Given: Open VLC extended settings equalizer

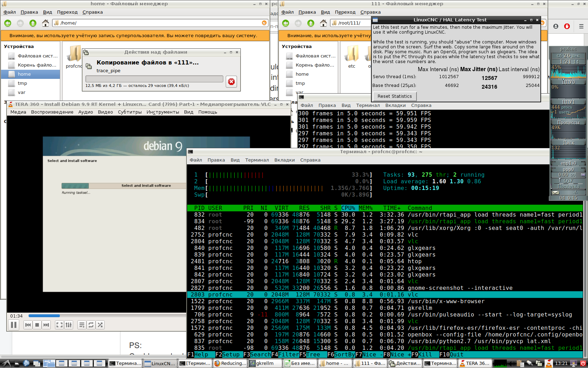Looking at the screenshot, I should (x=69, y=325).
